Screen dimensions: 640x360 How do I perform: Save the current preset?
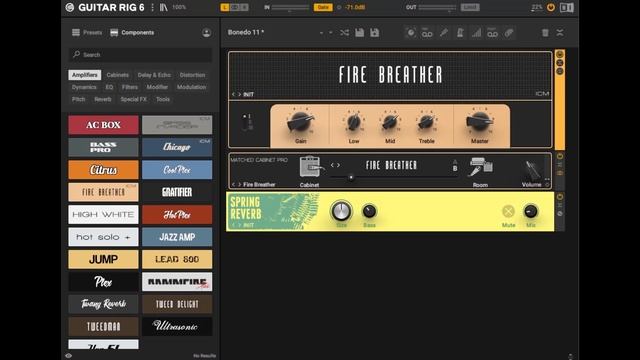[360, 33]
